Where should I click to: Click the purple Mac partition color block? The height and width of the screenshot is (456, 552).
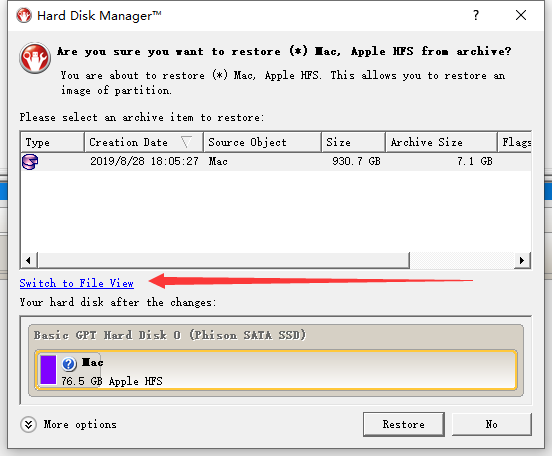[x=48, y=370]
